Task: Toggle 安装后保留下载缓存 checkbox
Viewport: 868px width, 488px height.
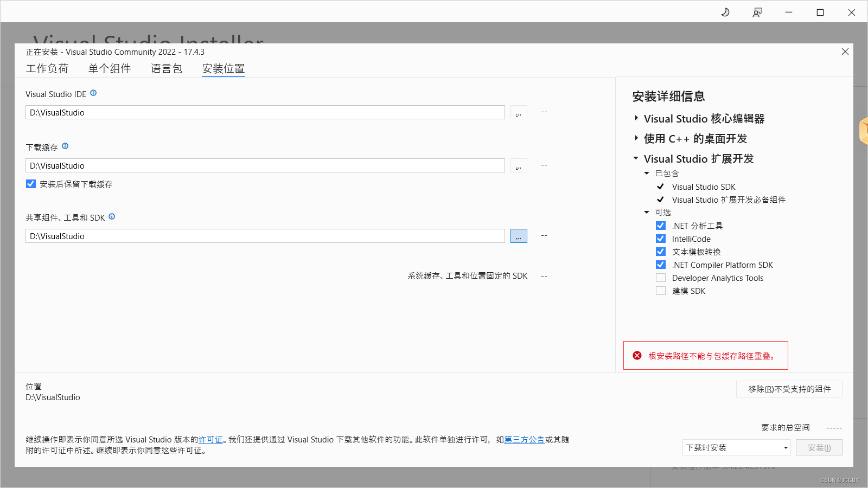Action: 31,184
